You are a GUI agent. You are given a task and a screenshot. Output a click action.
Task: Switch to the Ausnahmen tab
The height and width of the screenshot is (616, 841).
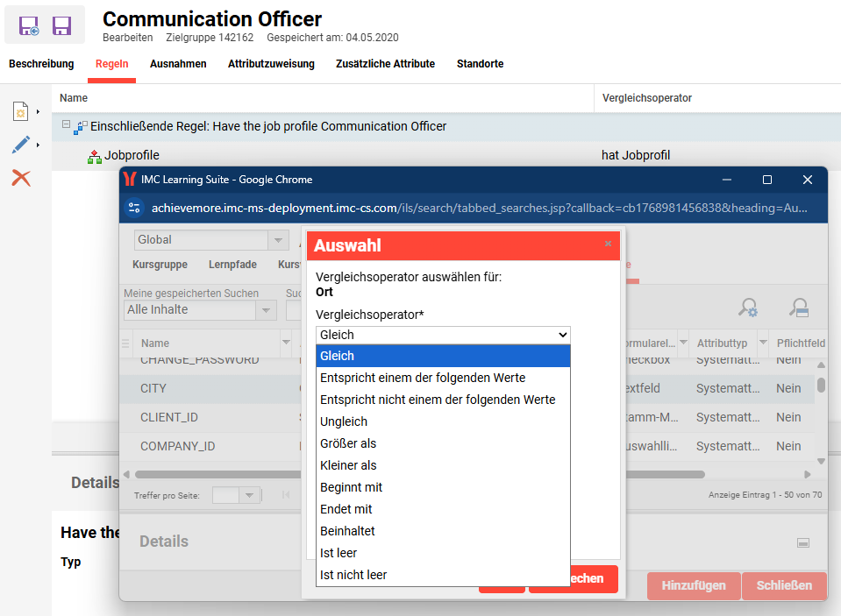tap(178, 64)
